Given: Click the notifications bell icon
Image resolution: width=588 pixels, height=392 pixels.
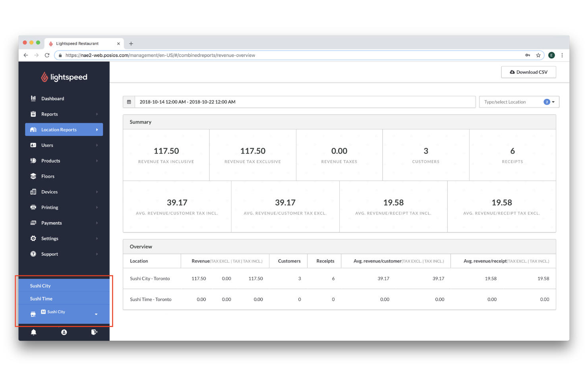Looking at the screenshot, I should click(34, 332).
